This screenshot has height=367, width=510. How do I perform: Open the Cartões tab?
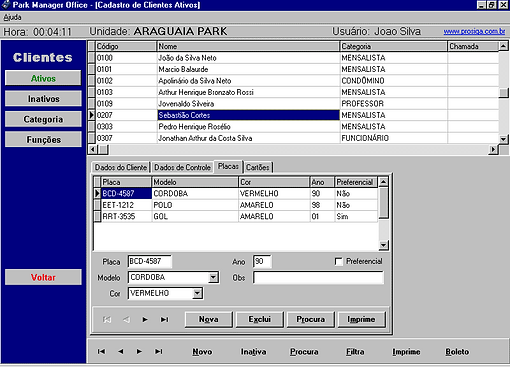click(258, 167)
